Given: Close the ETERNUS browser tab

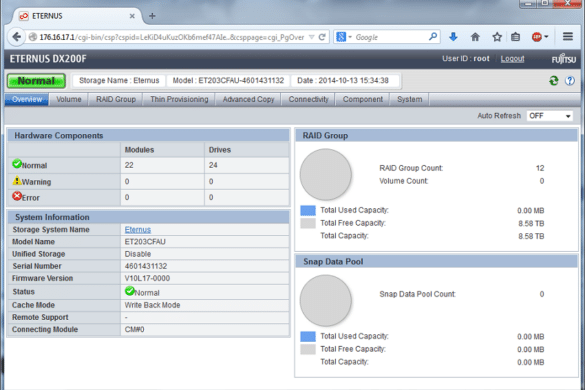Looking at the screenshot, I should 132,16.
